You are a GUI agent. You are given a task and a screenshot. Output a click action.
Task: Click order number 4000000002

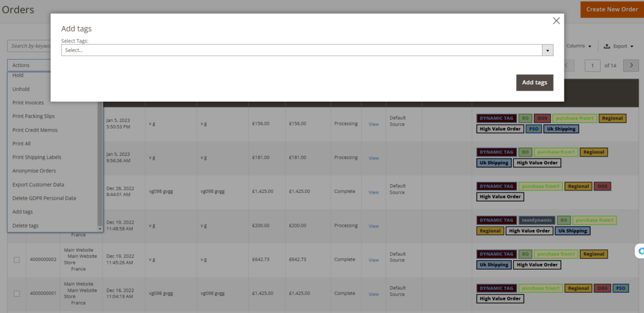(43, 260)
